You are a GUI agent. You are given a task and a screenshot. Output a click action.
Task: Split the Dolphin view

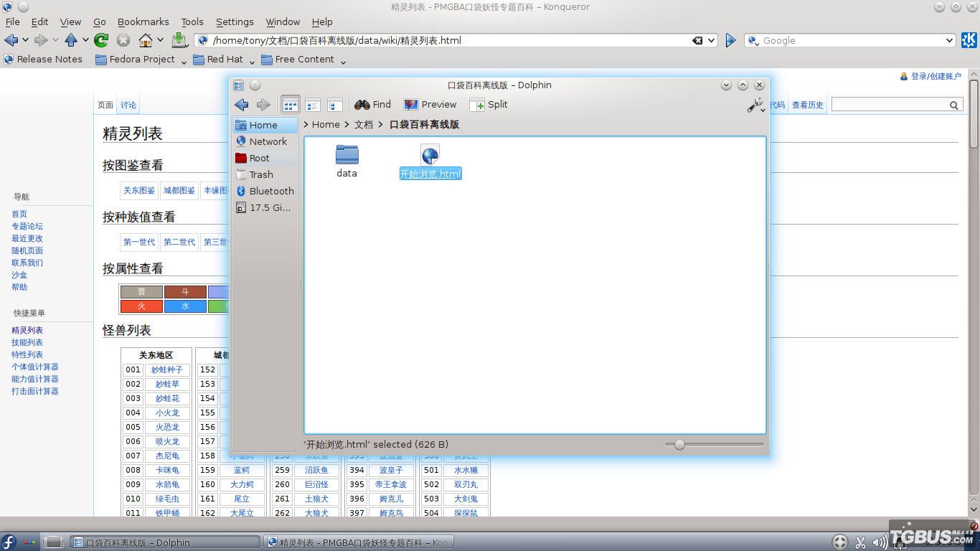point(489,105)
